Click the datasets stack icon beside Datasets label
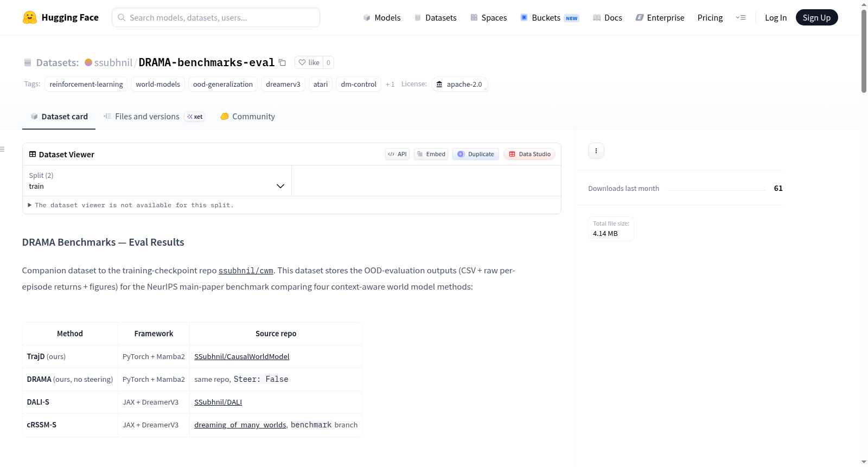Screen dimensions: 868x467 [28, 62]
